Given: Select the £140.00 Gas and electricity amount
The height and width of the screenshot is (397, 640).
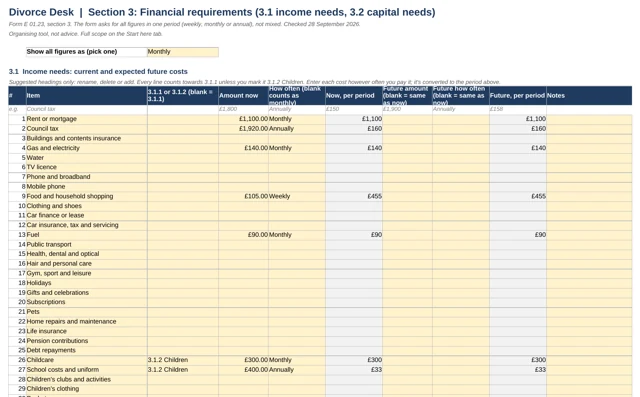Looking at the screenshot, I should tap(243, 148).
